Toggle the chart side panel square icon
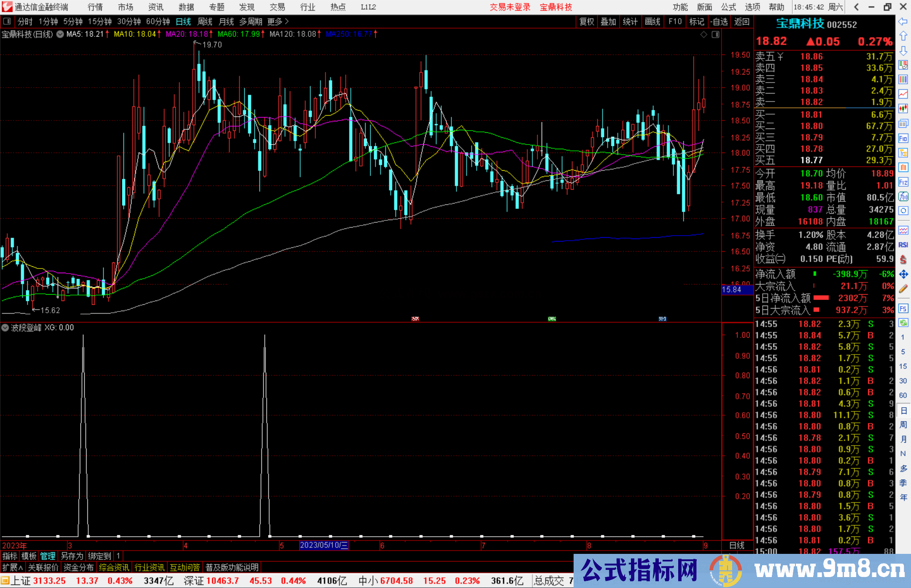The height and width of the screenshot is (588, 911). 715,35
